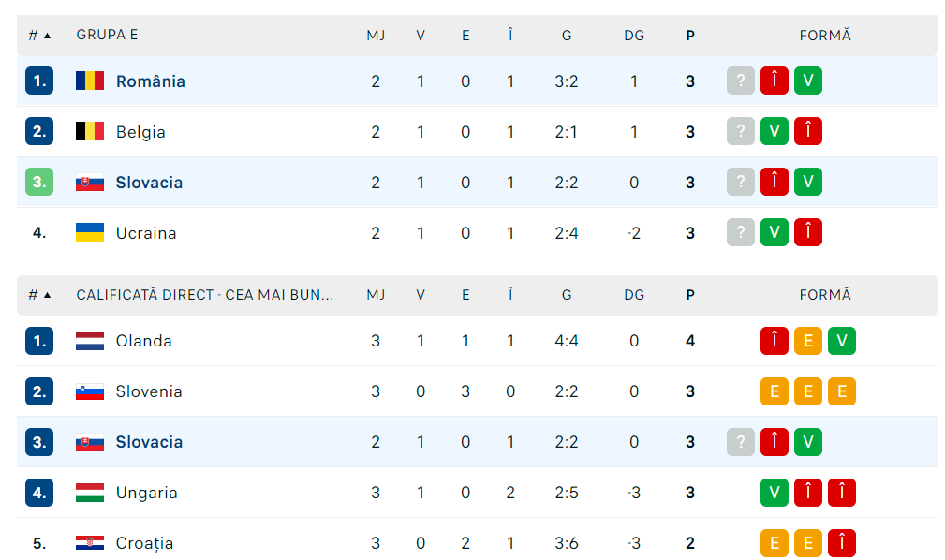Click the Romanian flag icon
This screenshot has width=945, height=560.
pos(90,81)
